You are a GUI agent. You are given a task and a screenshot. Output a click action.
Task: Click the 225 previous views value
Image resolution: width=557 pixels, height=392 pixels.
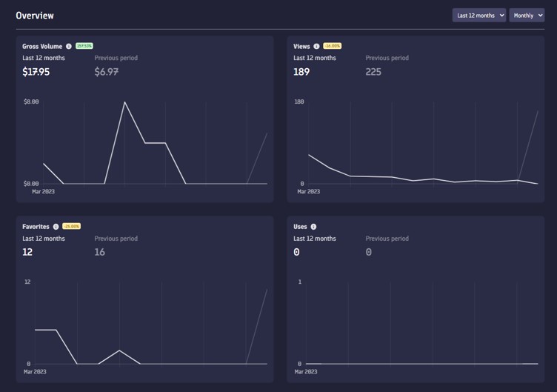pos(373,72)
